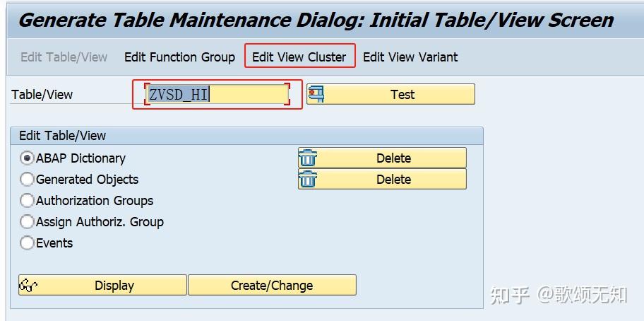This screenshot has height=321, width=644.
Task: Click trash icon beside ABAP Dictionary Delete
Action: click(x=308, y=158)
